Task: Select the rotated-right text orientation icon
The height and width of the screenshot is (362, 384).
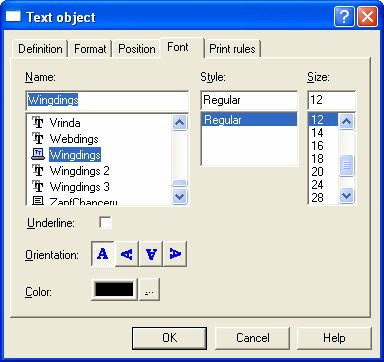Action: tap(175, 254)
